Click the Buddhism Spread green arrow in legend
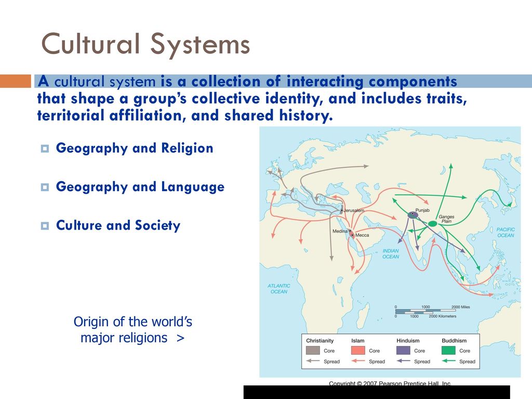This screenshot has width=532, height=399. pos(448,361)
